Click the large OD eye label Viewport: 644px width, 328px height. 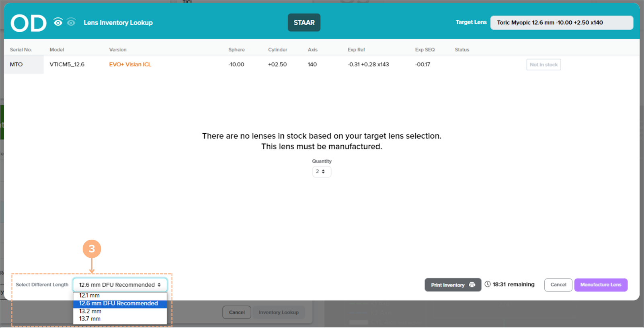tap(29, 23)
